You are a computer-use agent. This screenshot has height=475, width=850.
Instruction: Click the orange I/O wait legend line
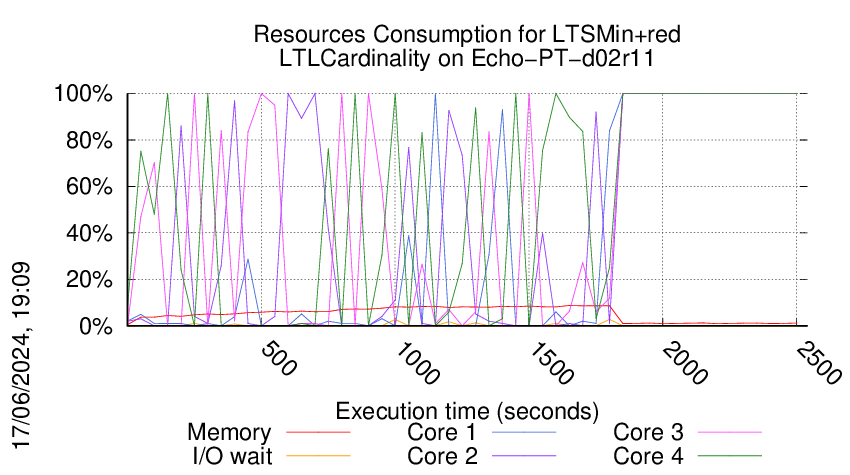(318, 456)
